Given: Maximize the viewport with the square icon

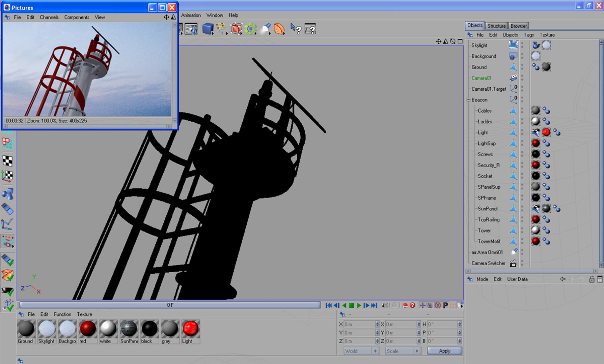Looking at the screenshot, I should (x=460, y=41).
